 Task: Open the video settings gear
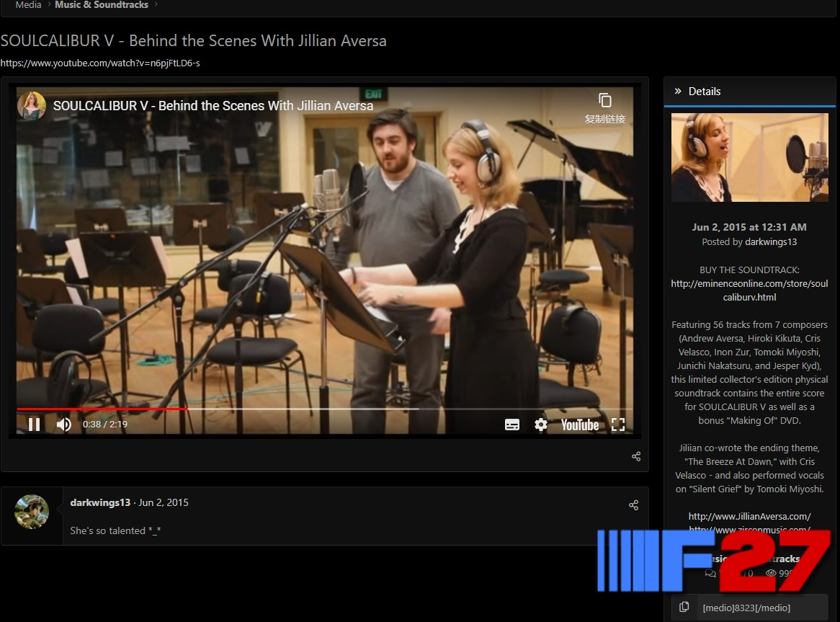click(541, 425)
